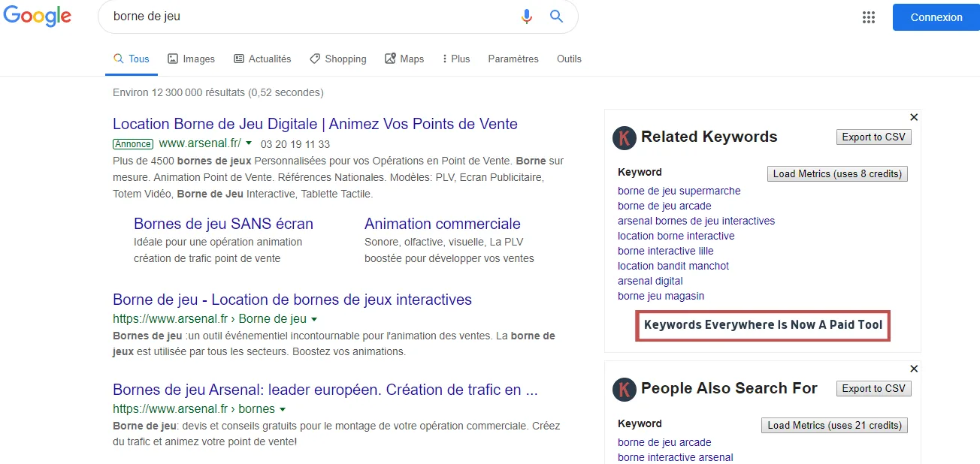Click keyword location borne interactive
980x464 pixels.
(676, 236)
